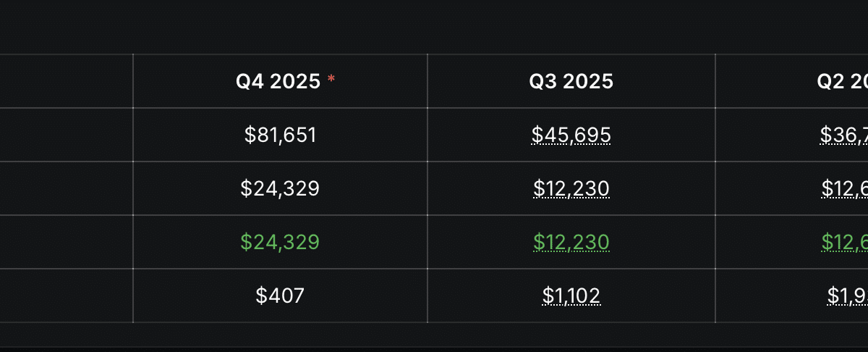Open the white underlined $12,230 link
The width and height of the screenshot is (868, 352).
pos(571,188)
